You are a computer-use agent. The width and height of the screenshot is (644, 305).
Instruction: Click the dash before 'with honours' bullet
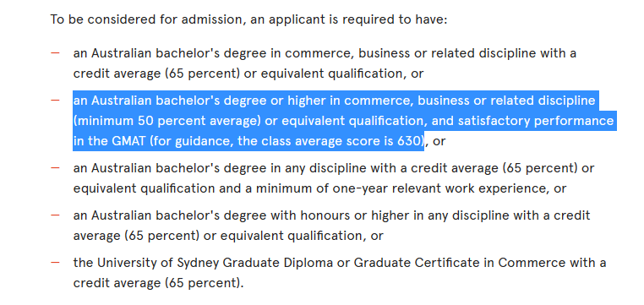coord(55,215)
